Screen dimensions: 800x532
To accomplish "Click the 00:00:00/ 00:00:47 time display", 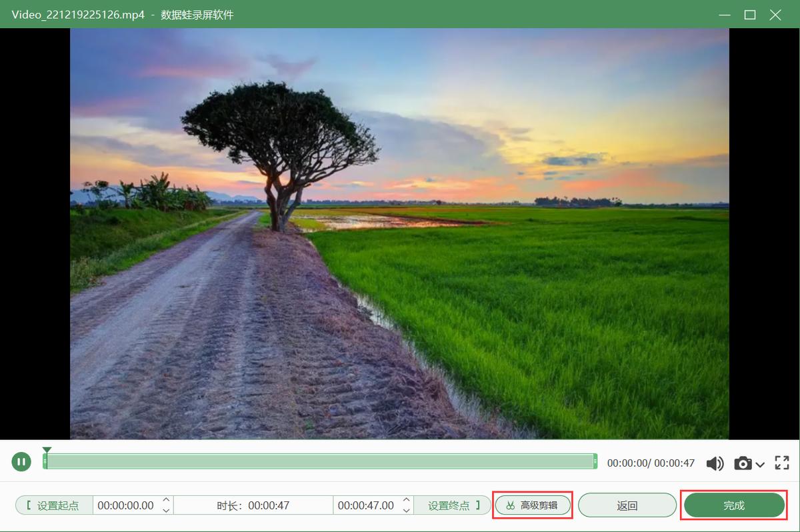I will coord(651,463).
